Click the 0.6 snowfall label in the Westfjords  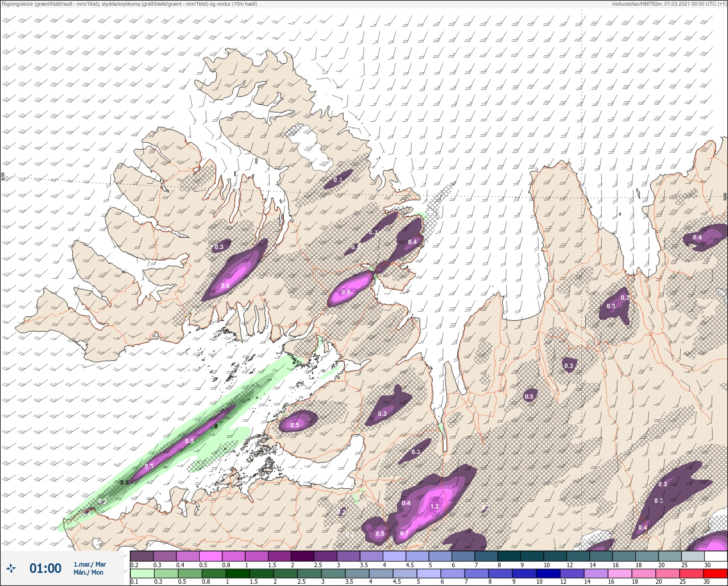(225, 286)
